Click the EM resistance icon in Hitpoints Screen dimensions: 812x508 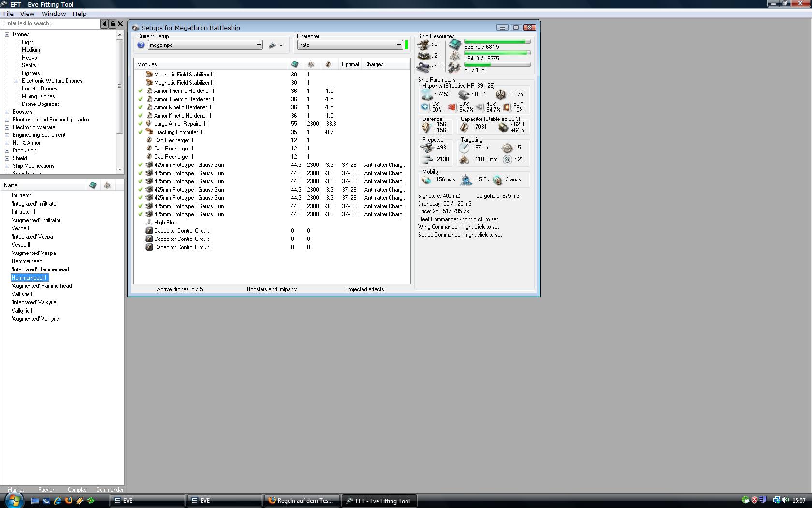pos(425,107)
